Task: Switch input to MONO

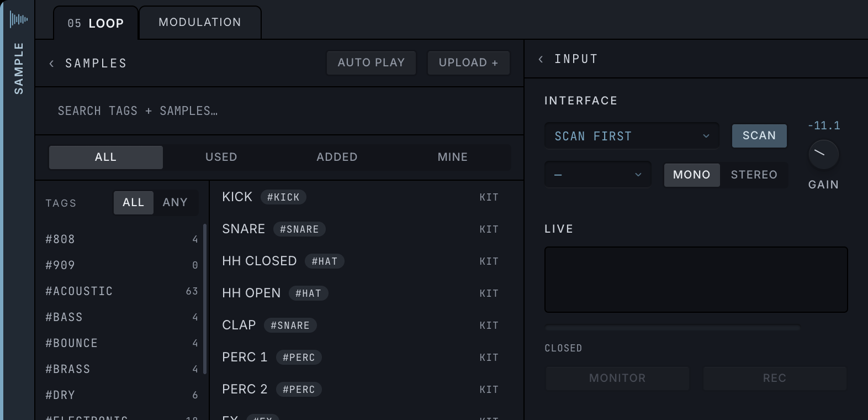Action: [692, 175]
